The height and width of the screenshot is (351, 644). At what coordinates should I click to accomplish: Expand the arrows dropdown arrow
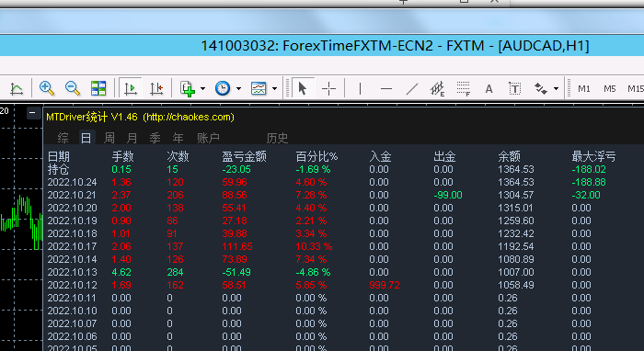[556, 88]
